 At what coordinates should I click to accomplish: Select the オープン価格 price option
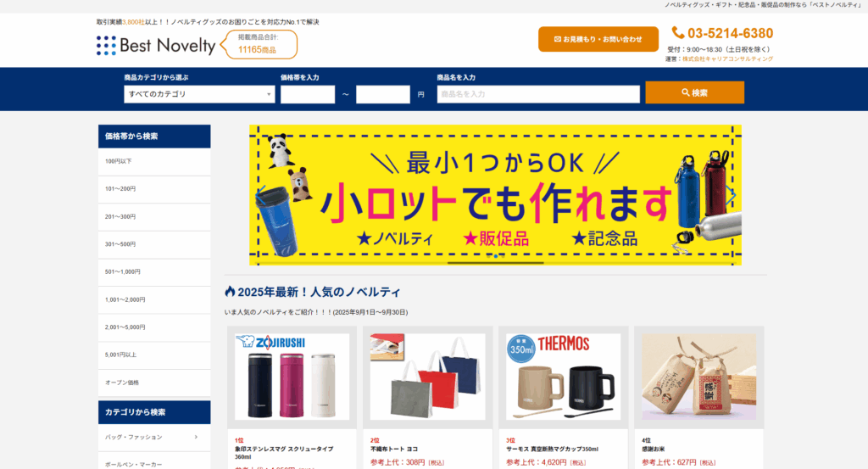[x=154, y=382]
